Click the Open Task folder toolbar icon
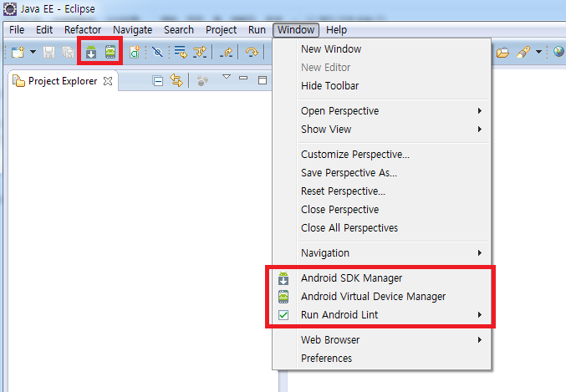Screen dimensions: 566x392 [502, 53]
